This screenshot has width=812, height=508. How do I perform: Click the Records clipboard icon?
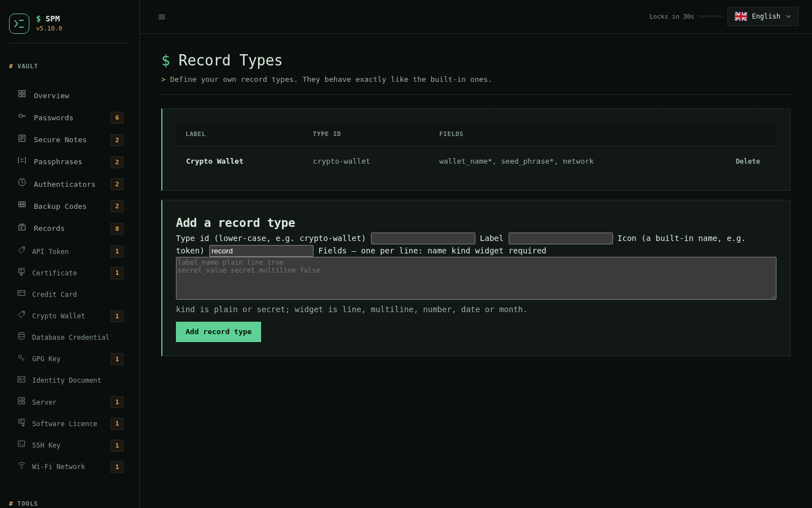tap(22, 227)
